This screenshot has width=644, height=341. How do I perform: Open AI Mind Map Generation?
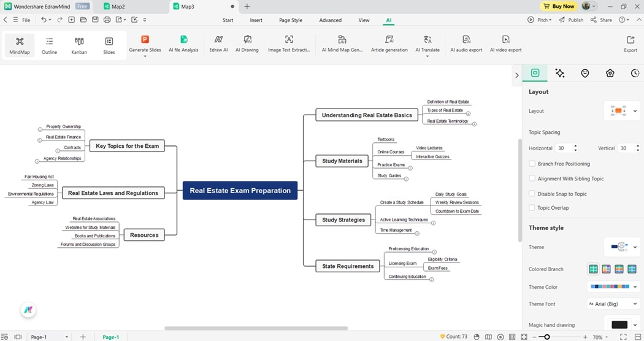(342, 44)
